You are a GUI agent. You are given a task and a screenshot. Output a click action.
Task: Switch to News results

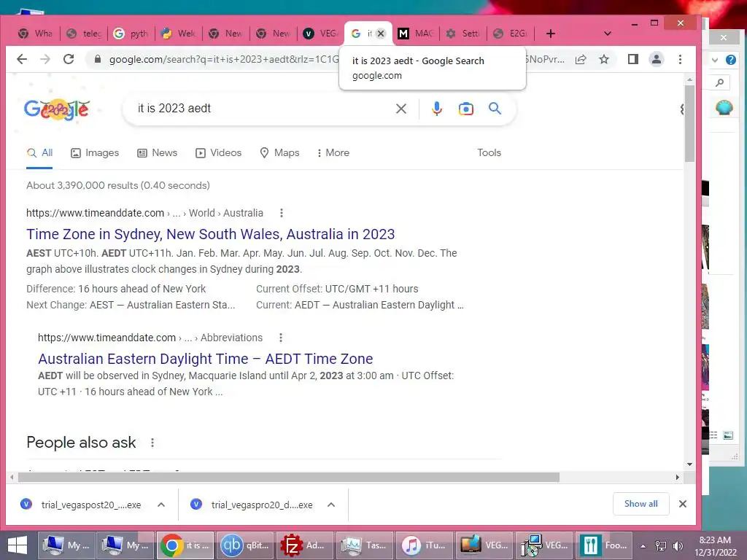[x=158, y=153]
